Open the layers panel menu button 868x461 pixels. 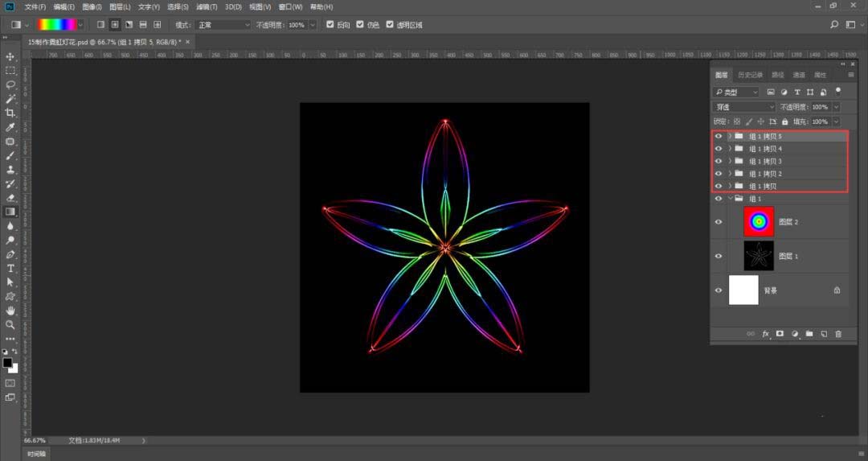851,76
